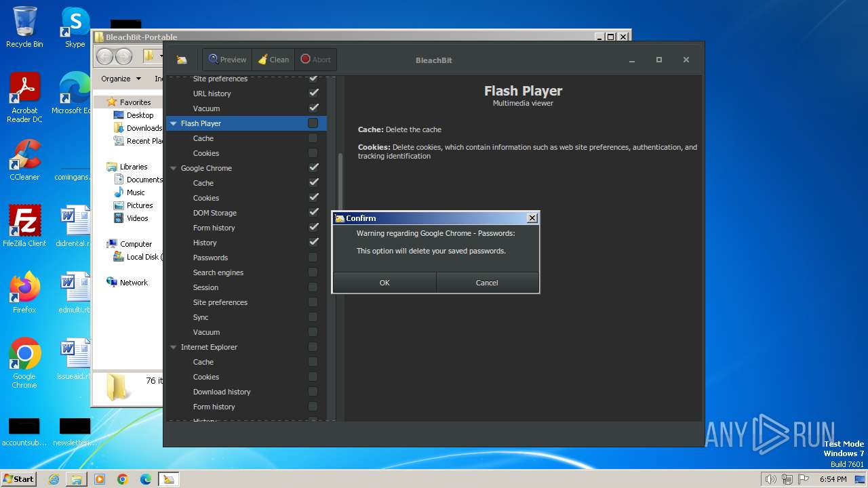Check Internet Explorer Download history
Viewport: 868px width, 488px height.
(x=313, y=392)
